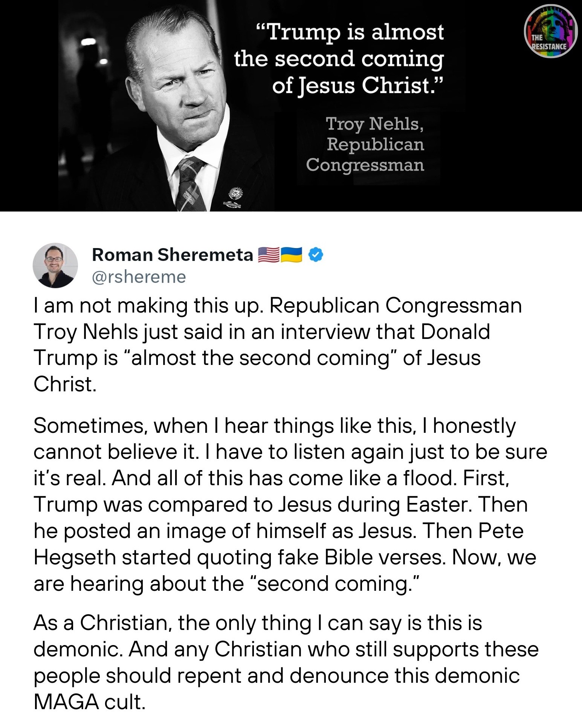Click The Resistance rainbow logo badge
This screenshot has height=728, width=582.
[550, 31]
